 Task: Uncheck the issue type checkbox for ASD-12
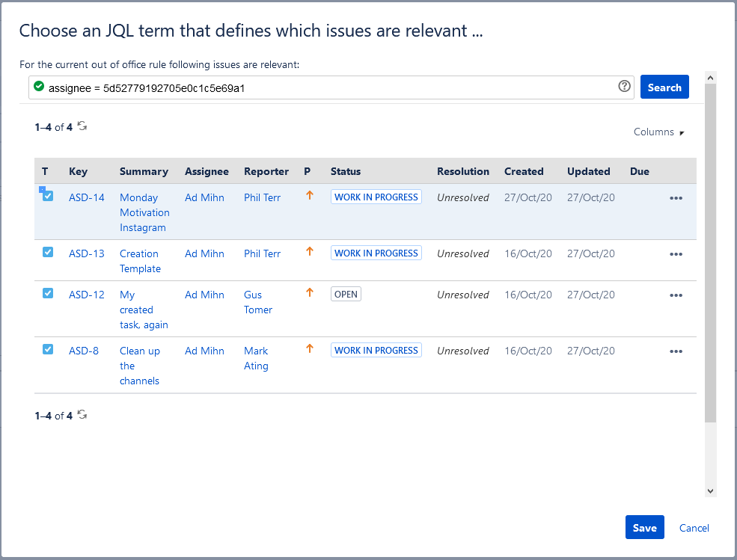[x=48, y=293]
